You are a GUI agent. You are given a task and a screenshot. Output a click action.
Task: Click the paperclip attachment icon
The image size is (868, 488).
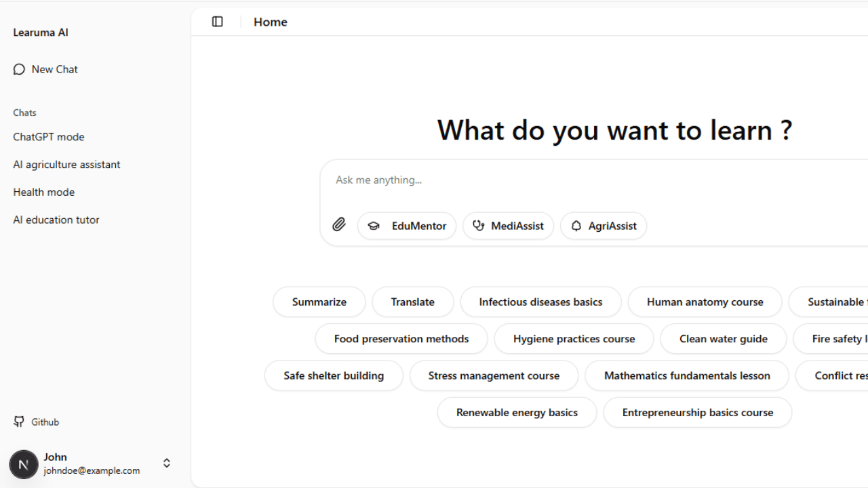pos(339,225)
